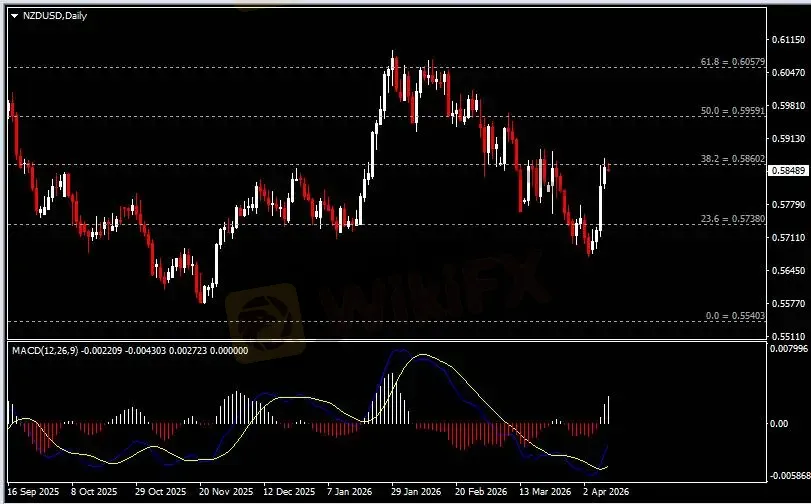The image size is (811, 504).
Task: Select the 38.2 = 0.58602 Fibonacci label
Action: pyautogui.click(x=732, y=159)
